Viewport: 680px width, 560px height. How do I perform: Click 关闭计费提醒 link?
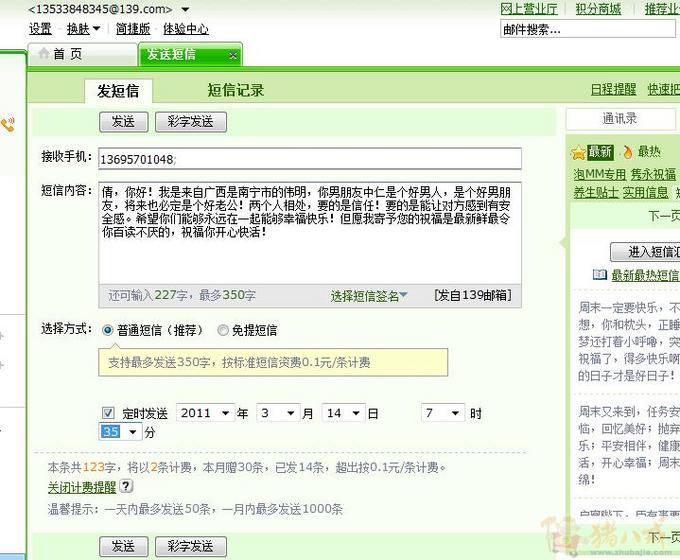(82, 487)
